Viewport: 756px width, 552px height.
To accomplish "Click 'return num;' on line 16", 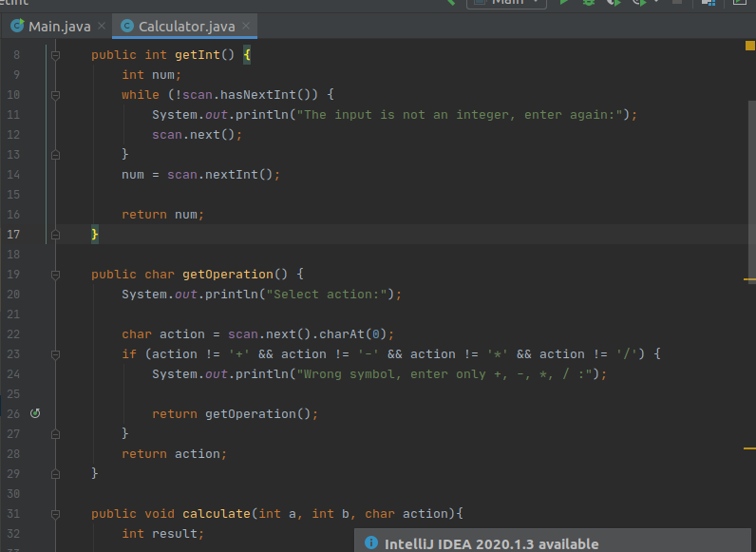I will pos(163,215).
